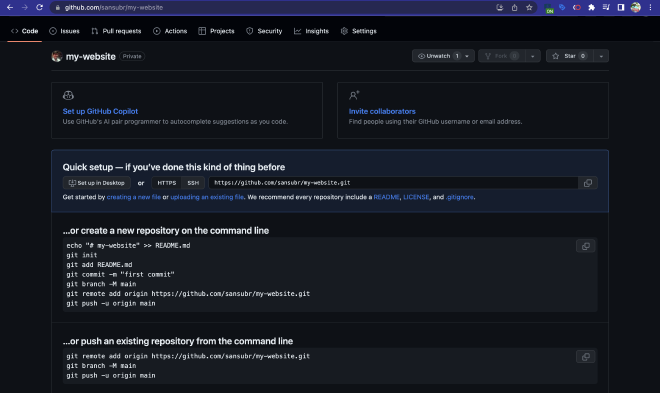Click the red browser extension icon
This screenshot has width=660, height=393.
coord(577,8)
